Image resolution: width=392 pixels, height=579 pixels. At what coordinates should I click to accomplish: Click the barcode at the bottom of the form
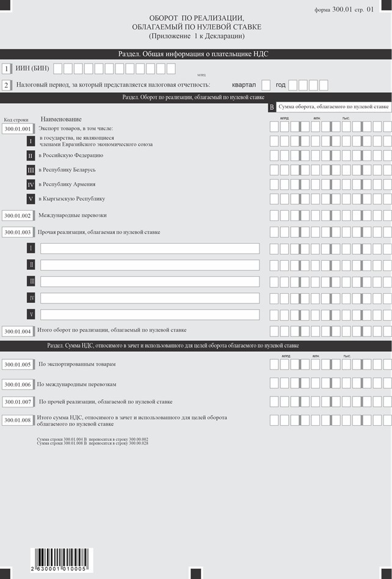[62, 558]
